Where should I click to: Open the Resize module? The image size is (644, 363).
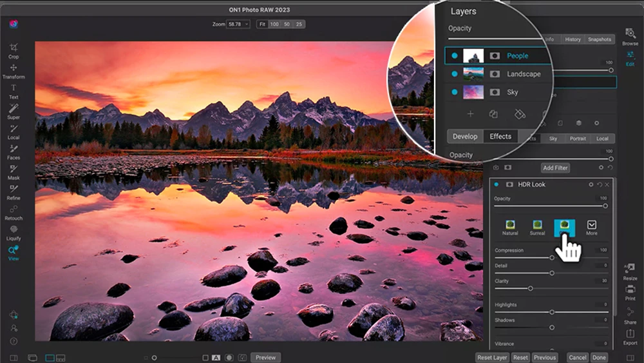tap(630, 271)
